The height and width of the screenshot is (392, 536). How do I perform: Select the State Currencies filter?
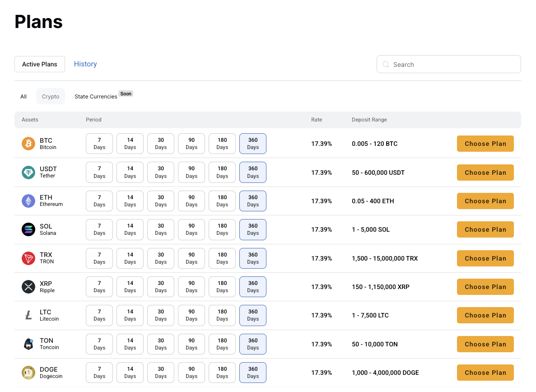click(x=96, y=96)
